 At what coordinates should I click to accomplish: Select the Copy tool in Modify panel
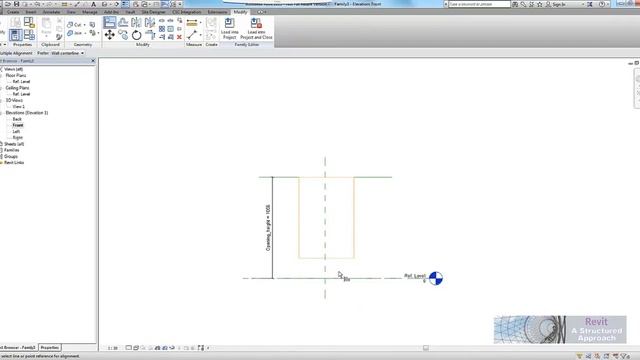[123, 35]
